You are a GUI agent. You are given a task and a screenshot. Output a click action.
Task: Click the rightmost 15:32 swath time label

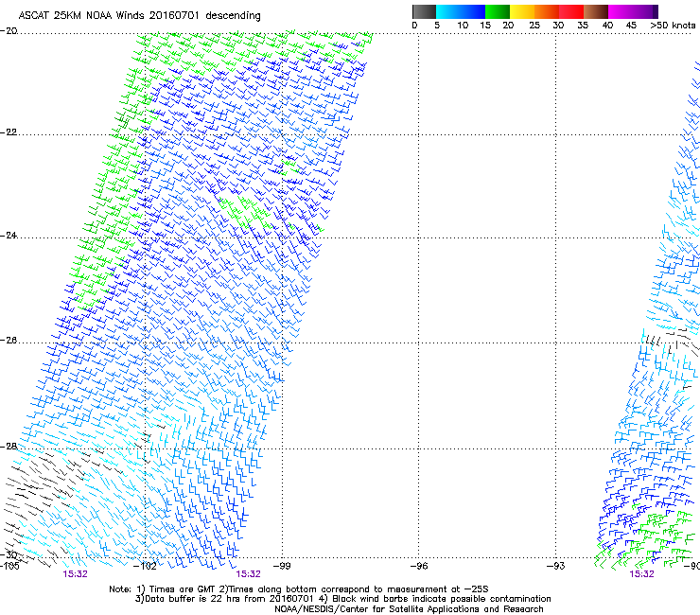click(x=641, y=574)
